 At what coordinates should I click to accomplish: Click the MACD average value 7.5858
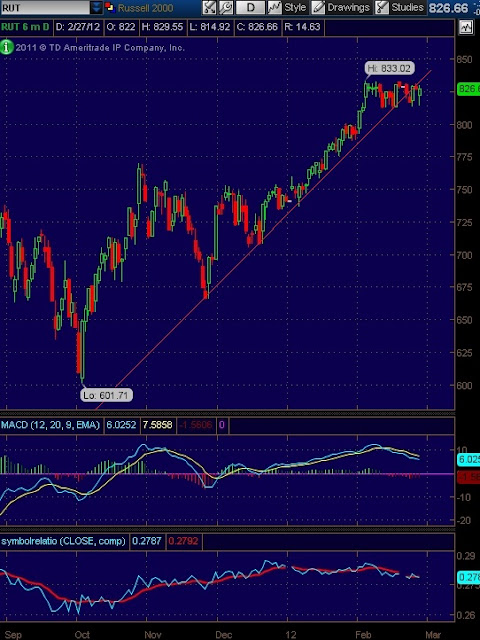[x=157, y=425]
